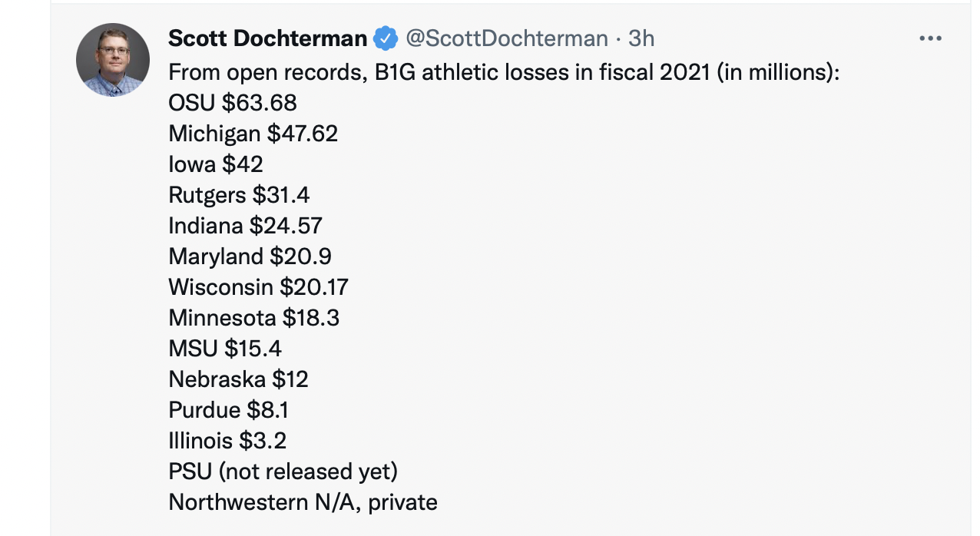Click the PSU (not released yet) line

pos(283,471)
